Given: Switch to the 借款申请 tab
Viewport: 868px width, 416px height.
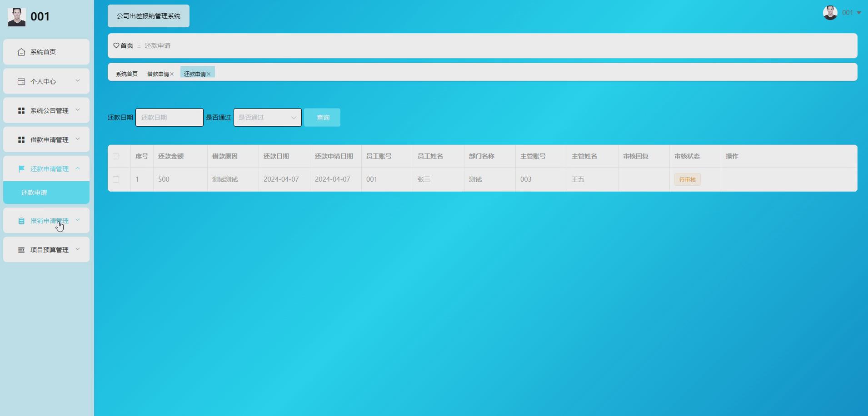Looking at the screenshot, I should (158, 74).
